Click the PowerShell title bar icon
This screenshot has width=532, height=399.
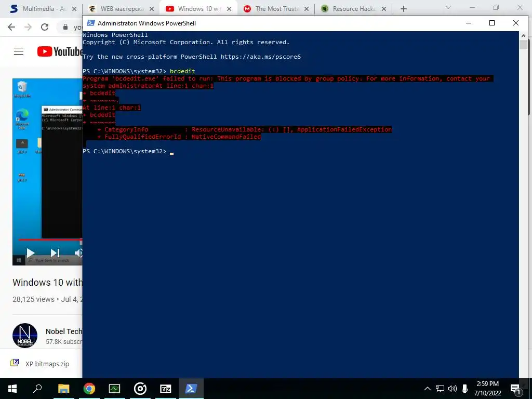point(90,23)
